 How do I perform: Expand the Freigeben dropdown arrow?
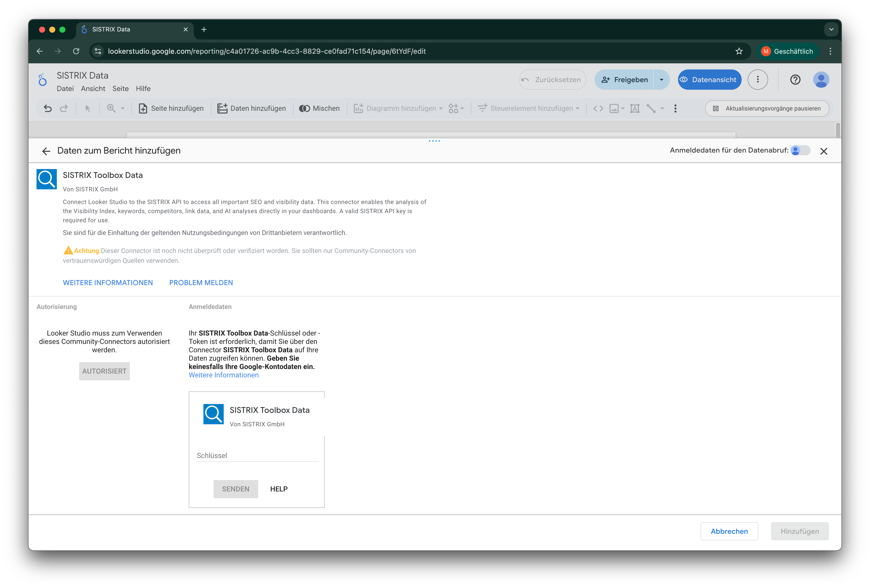pyautogui.click(x=661, y=80)
